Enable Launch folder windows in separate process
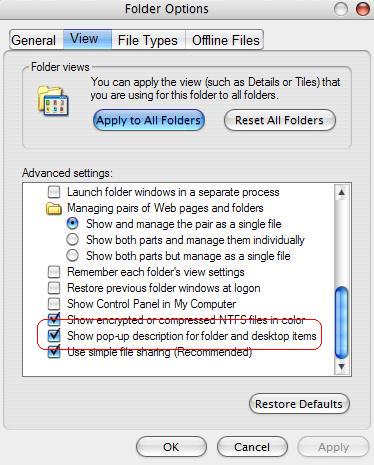 click(x=54, y=192)
